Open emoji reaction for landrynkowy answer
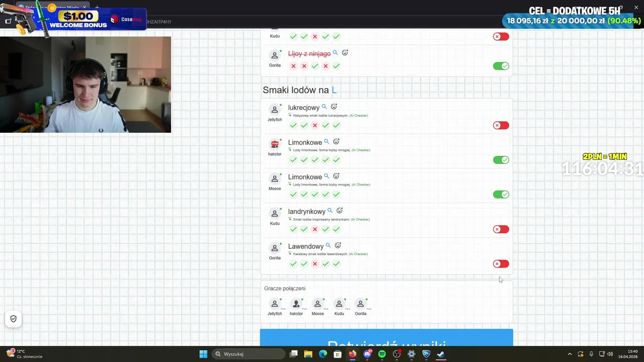The image size is (644, 362). tap(340, 211)
